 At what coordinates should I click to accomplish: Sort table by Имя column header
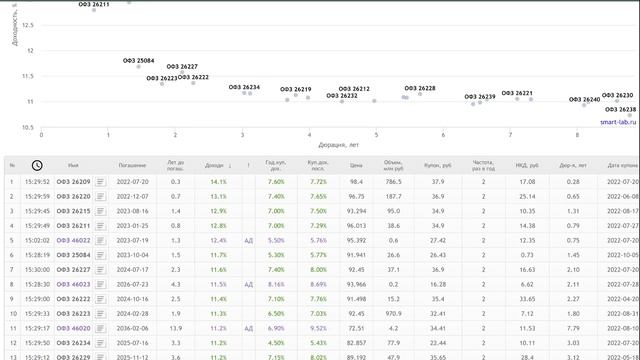(73, 165)
